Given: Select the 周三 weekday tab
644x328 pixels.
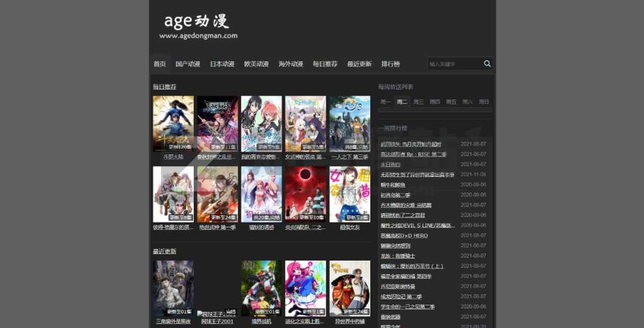Looking at the screenshot, I should click(419, 102).
